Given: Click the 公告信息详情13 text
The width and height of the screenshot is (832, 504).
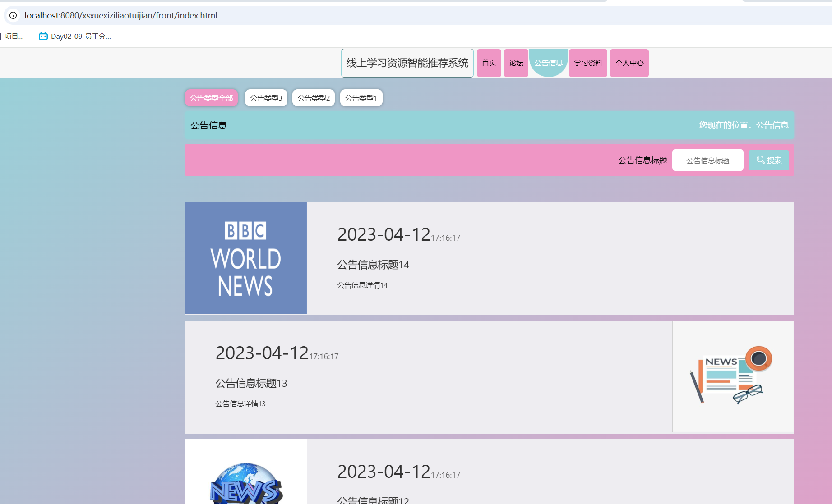Looking at the screenshot, I should tap(240, 403).
